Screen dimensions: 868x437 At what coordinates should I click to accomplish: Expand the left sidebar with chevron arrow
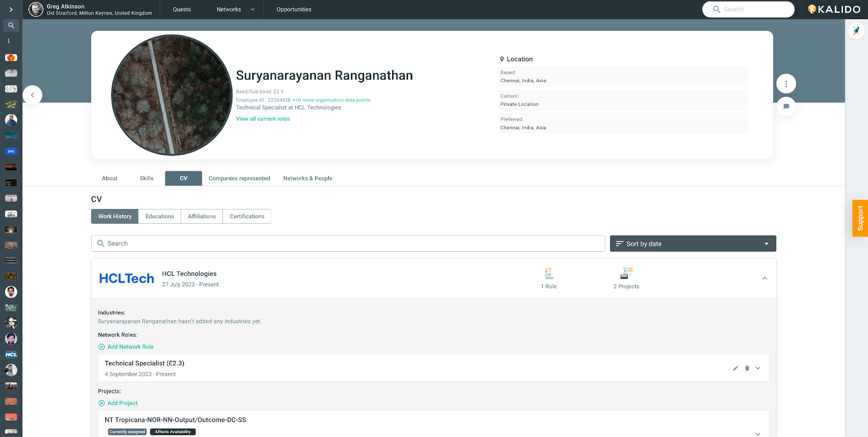[11, 9]
